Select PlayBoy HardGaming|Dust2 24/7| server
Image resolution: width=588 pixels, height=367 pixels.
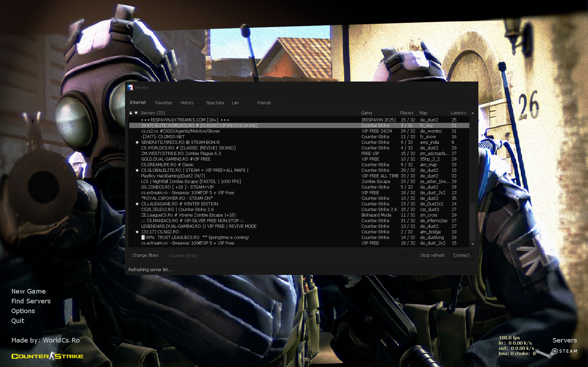[299, 176]
